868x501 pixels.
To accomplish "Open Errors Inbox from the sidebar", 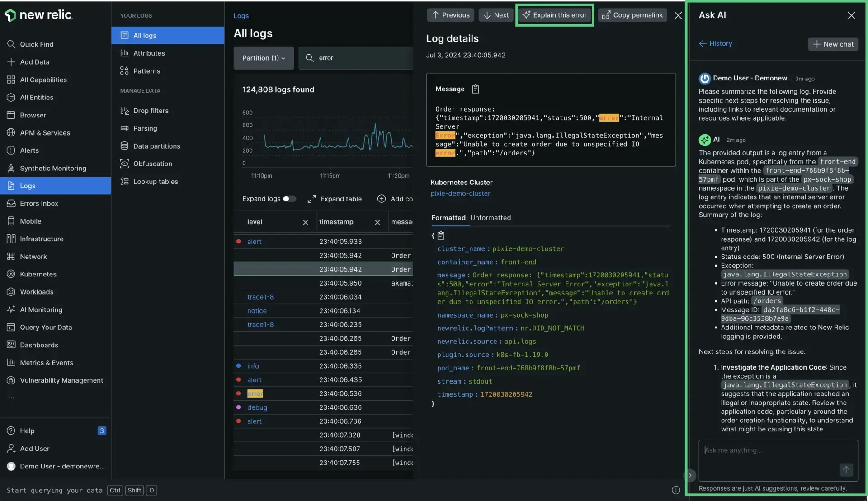I will tap(38, 203).
